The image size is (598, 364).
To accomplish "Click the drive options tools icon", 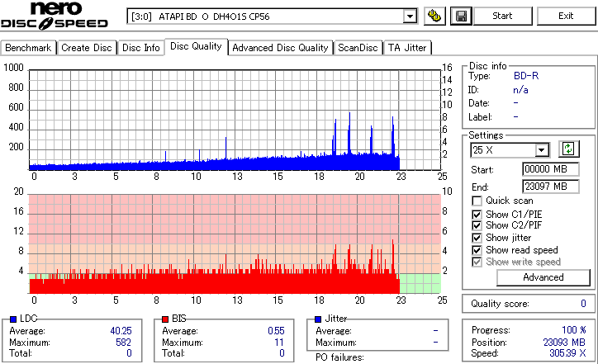I will [434, 16].
